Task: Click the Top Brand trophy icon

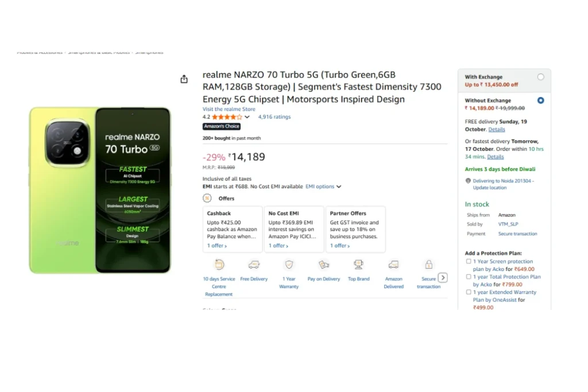Action: coord(359,265)
